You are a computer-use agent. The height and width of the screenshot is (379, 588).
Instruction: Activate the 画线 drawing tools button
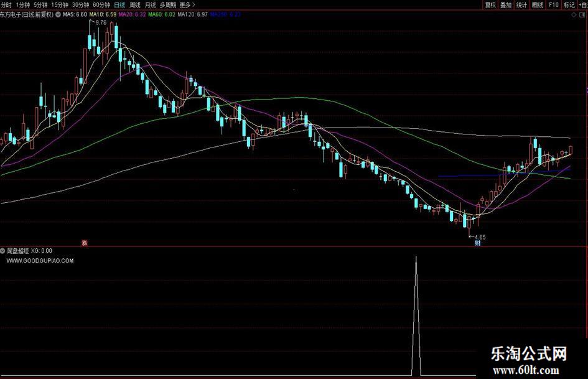coord(538,5)
